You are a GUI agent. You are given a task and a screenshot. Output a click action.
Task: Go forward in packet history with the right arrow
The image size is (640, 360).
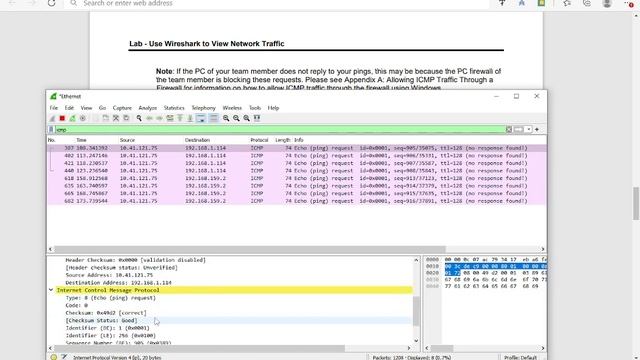pos(160,118)
